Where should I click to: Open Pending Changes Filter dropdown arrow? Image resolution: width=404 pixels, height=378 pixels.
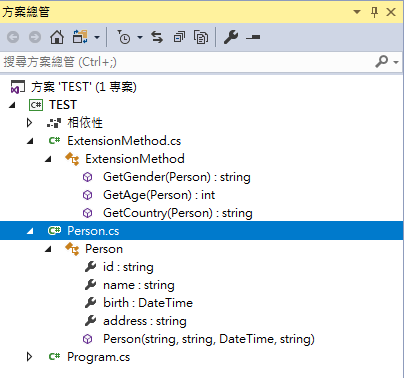point(140,37)
